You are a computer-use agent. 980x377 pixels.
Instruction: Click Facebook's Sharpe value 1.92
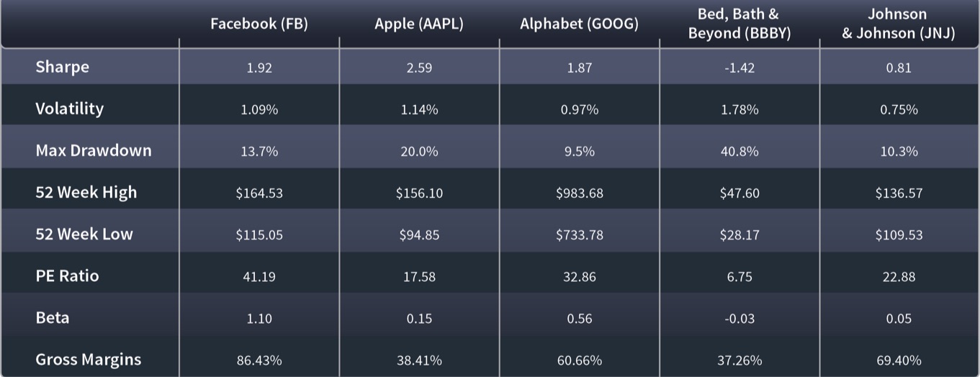(259, 68)
